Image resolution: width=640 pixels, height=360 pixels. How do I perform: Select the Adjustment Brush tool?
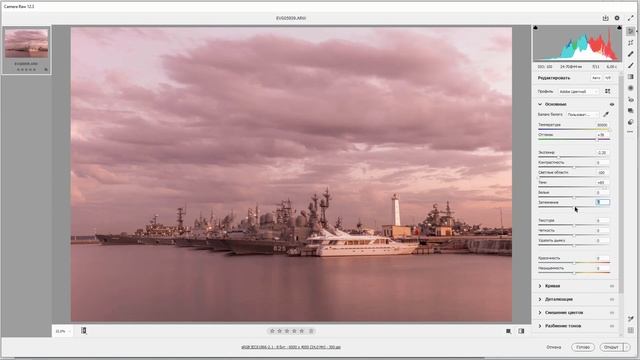[x=631, y=65]
